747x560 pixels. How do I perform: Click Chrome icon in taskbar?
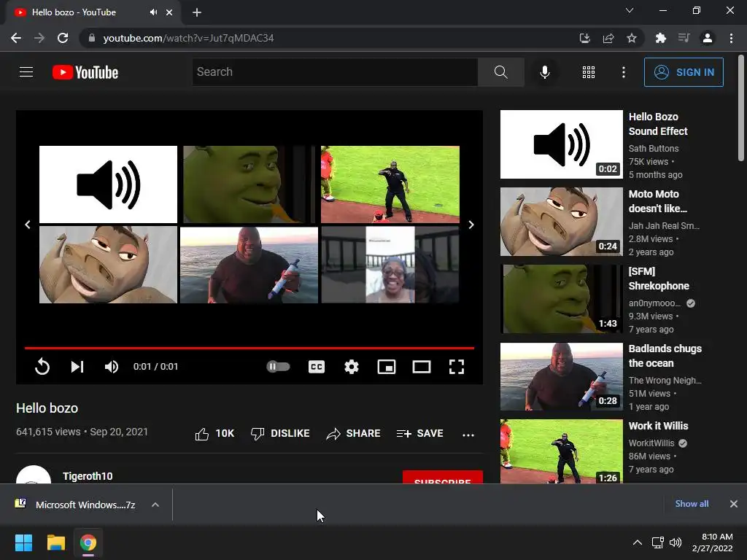click(88, 542)
